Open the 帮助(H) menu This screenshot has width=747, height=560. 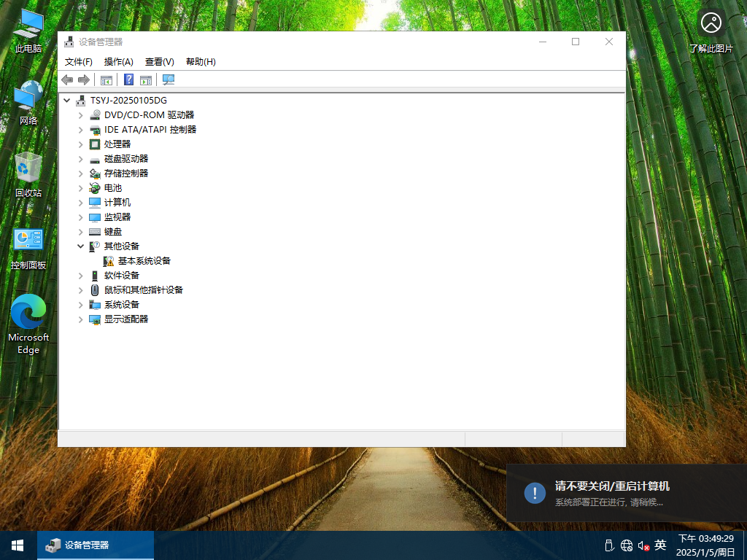201,62
